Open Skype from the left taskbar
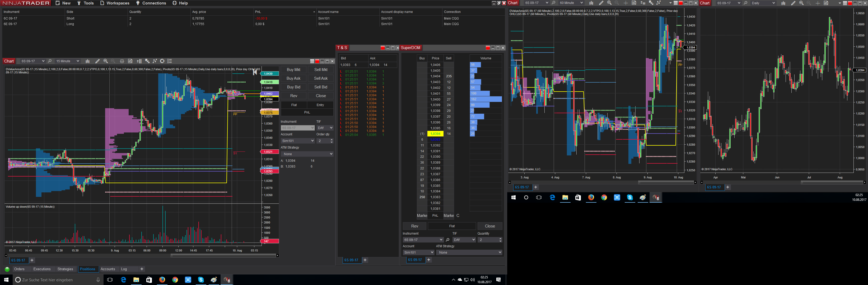The height and width of the screenshot is (285, 868). coord(201,280)
